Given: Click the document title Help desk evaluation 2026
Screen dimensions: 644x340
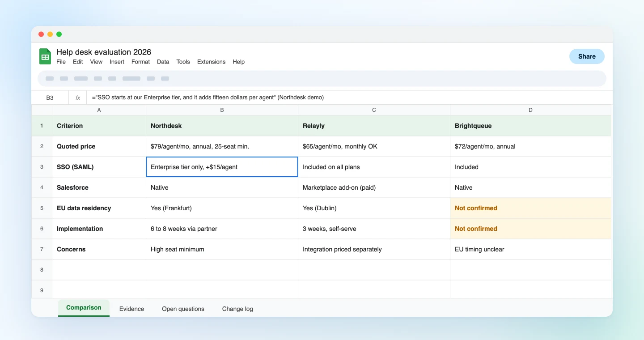Looking at the screenshot, I should pyautogui.click(x=104, y=52).
